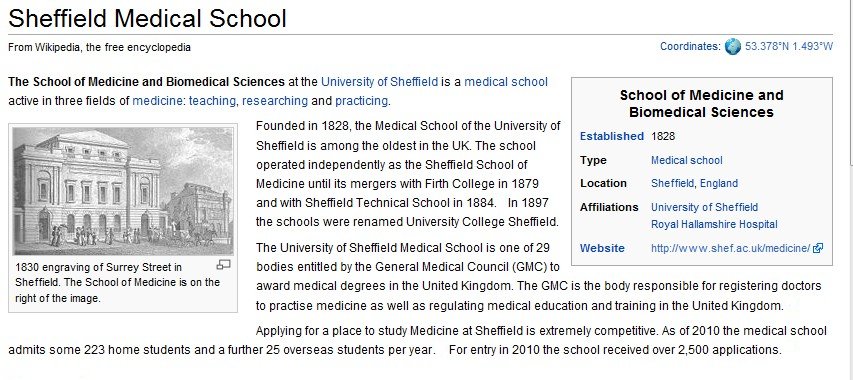Open the researching link

pos(275,101)
